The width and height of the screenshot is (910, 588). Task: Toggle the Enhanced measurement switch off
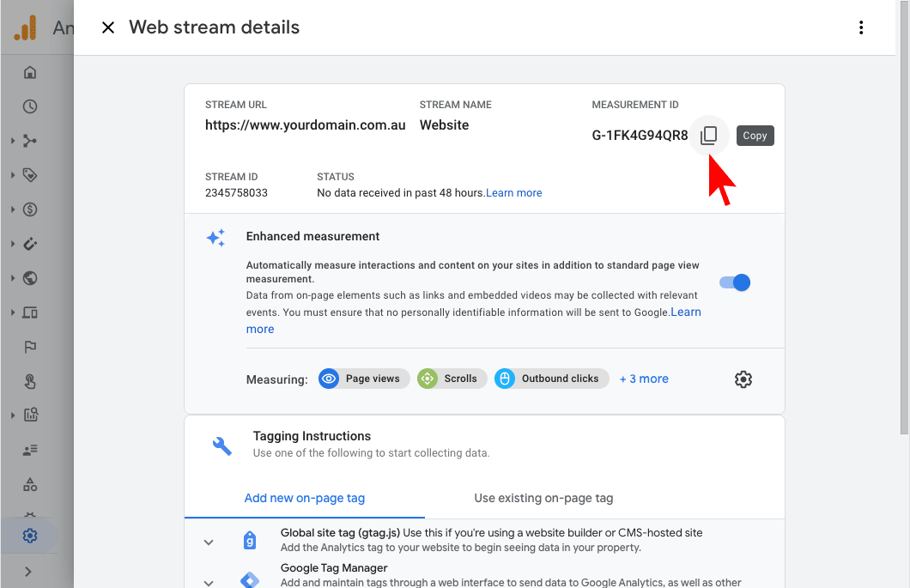[x=735, y=282]
